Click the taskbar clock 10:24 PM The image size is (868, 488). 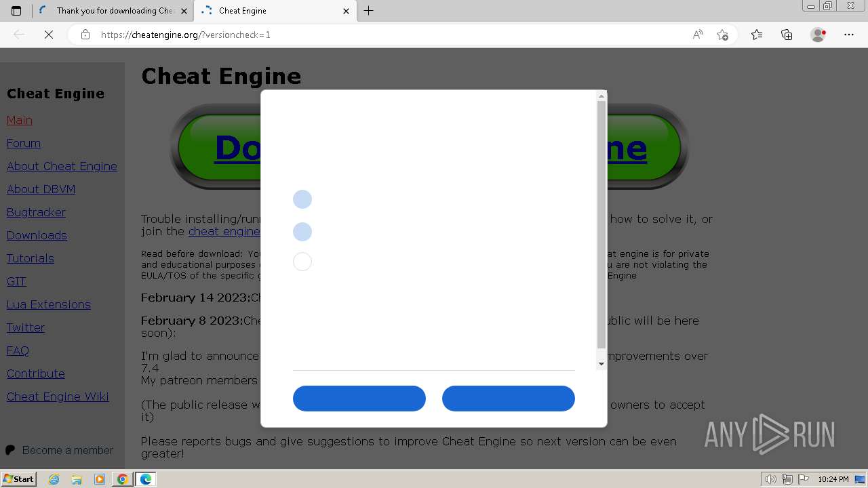[x=833, y=479]
